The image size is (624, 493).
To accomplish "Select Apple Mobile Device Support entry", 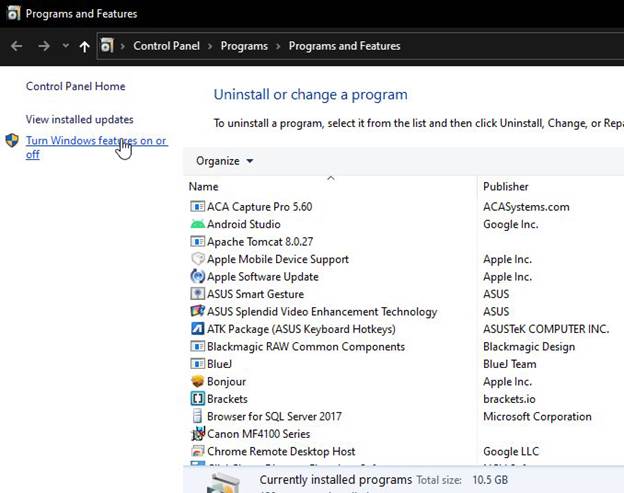I will [278, 259].
